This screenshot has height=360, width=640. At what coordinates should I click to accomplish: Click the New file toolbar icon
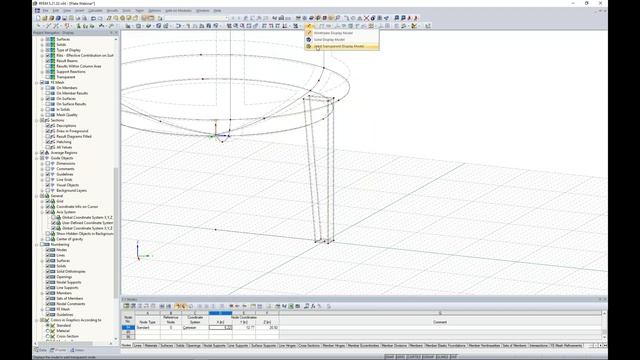tap(38, 18)
